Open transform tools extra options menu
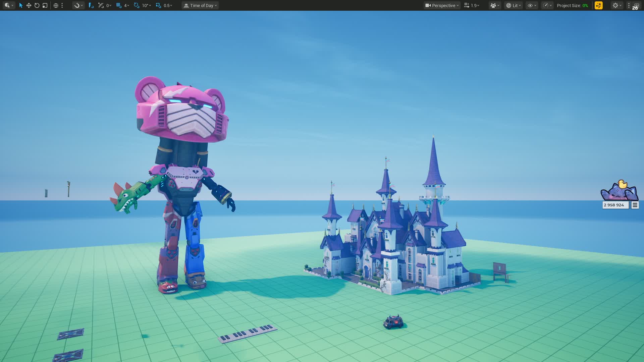 pos(62,5)
